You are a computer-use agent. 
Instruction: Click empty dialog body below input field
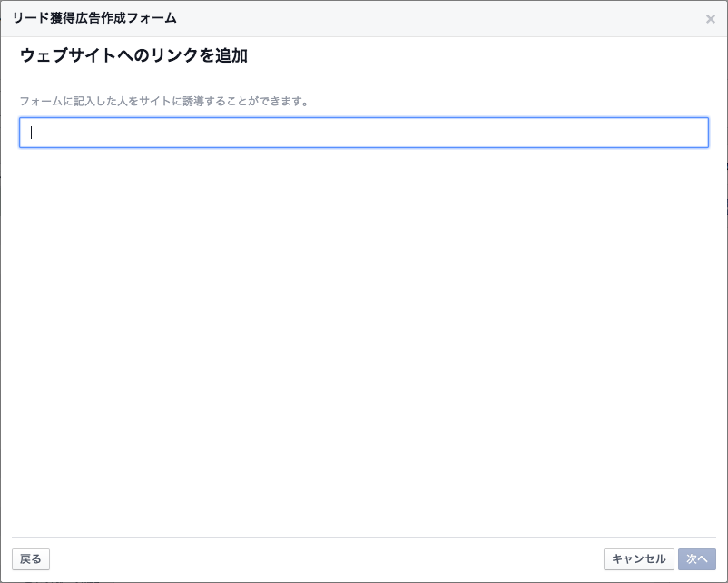tap(364, 341)
